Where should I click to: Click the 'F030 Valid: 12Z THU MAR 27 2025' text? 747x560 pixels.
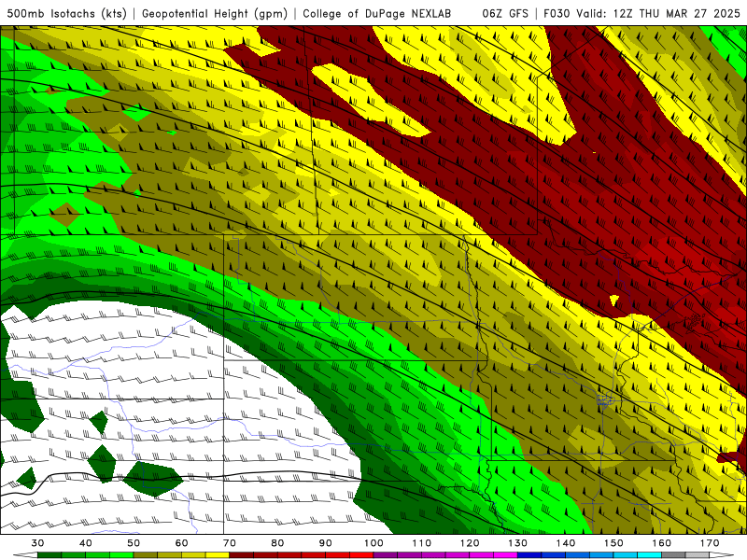pyautogui.click(x=641, y=13)
